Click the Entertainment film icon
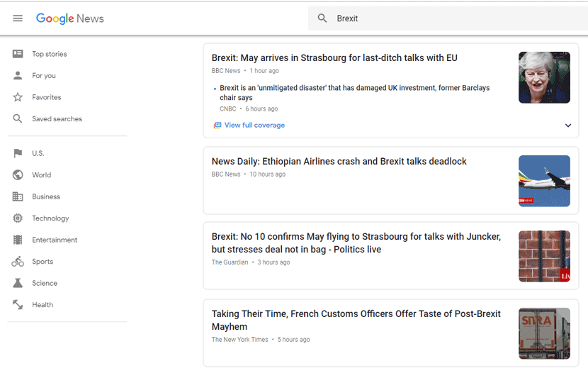 18,240
